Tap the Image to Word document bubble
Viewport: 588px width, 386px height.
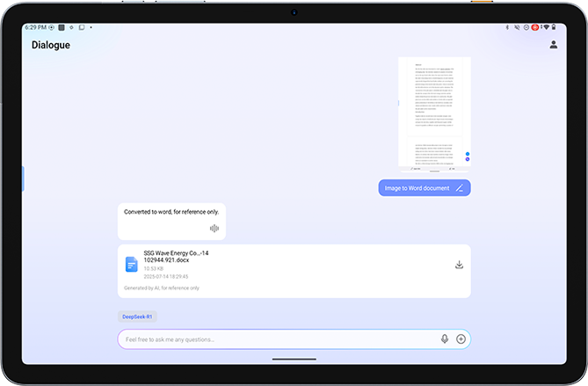coord(417,188)
